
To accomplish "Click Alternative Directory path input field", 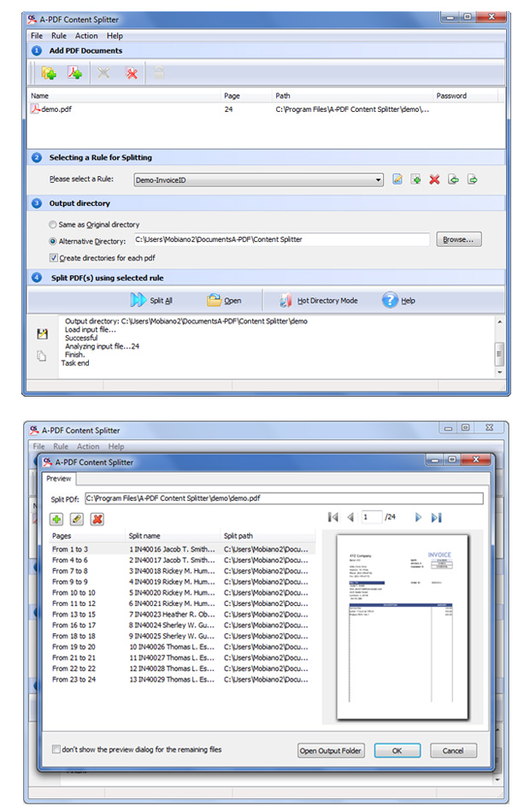I will (x=282, y=239).
